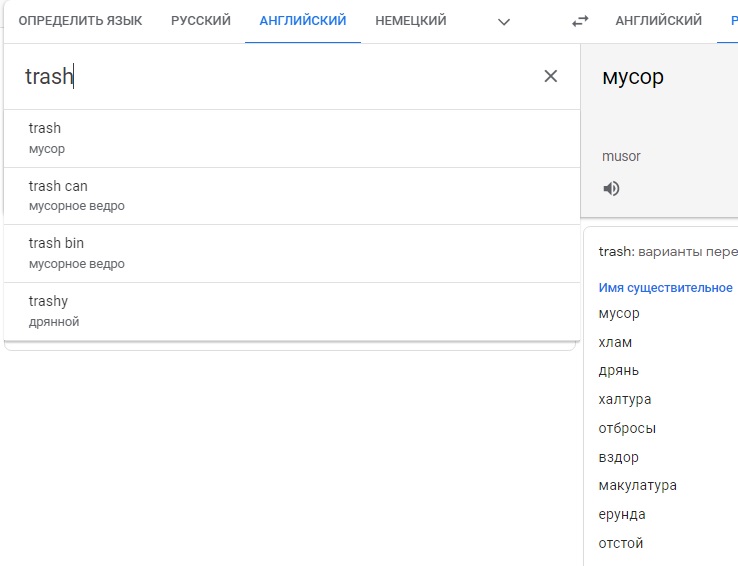Choose suggestion trash can
The height and width of the screenshot is (566, 738).
(292, 196)
